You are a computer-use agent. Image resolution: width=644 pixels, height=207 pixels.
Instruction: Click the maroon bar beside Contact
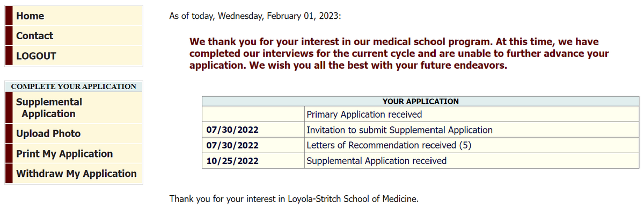click(x=9, y=36)
